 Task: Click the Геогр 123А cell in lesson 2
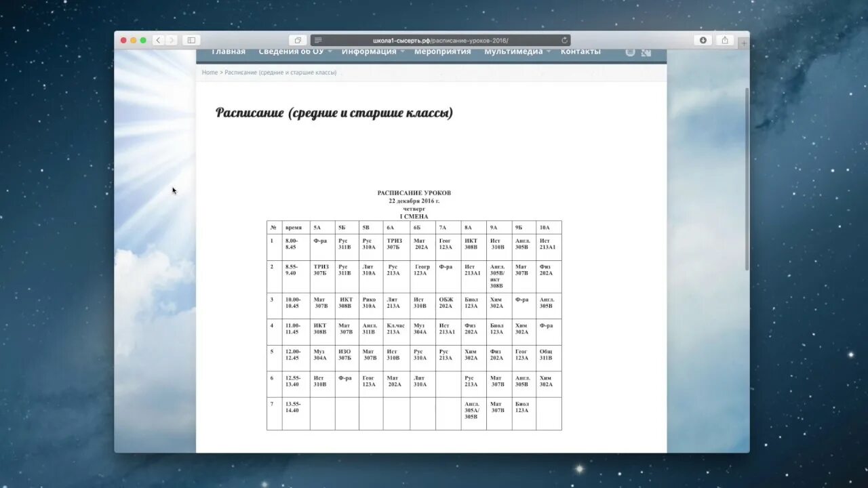pyautogui.click(x=422, y=277)
